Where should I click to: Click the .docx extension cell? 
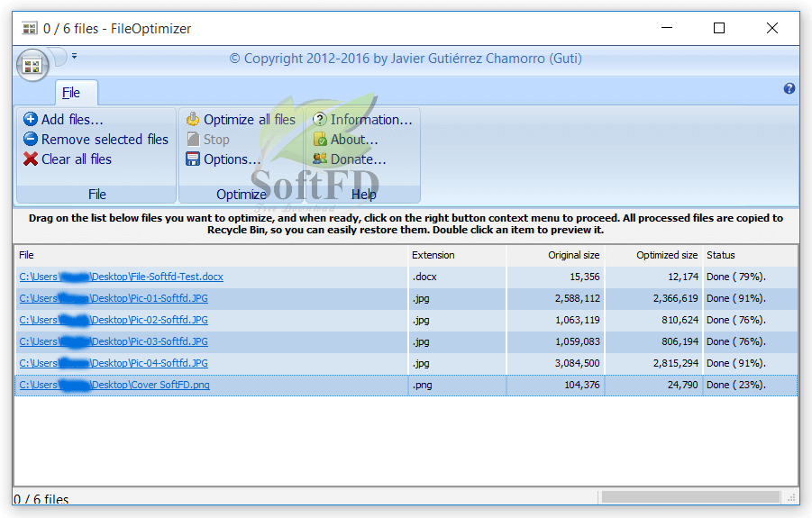pyautogui.click(x=457, y=277)
